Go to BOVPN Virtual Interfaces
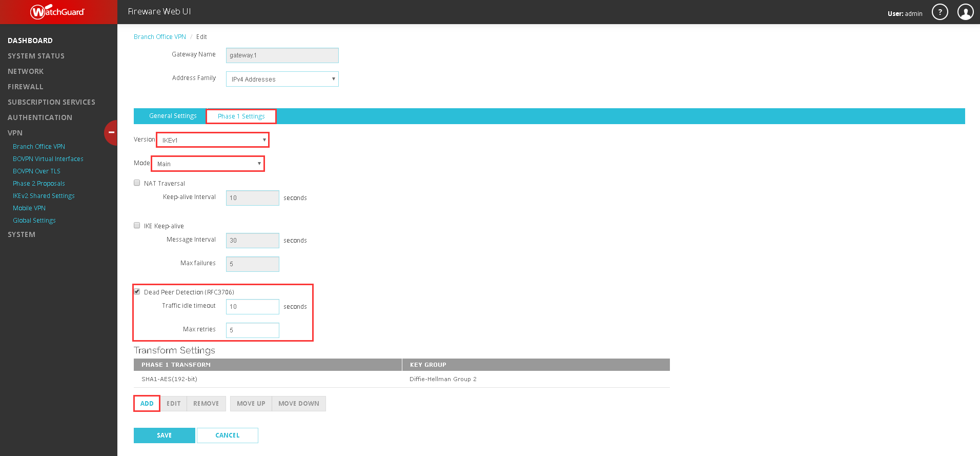 [48, 159]
